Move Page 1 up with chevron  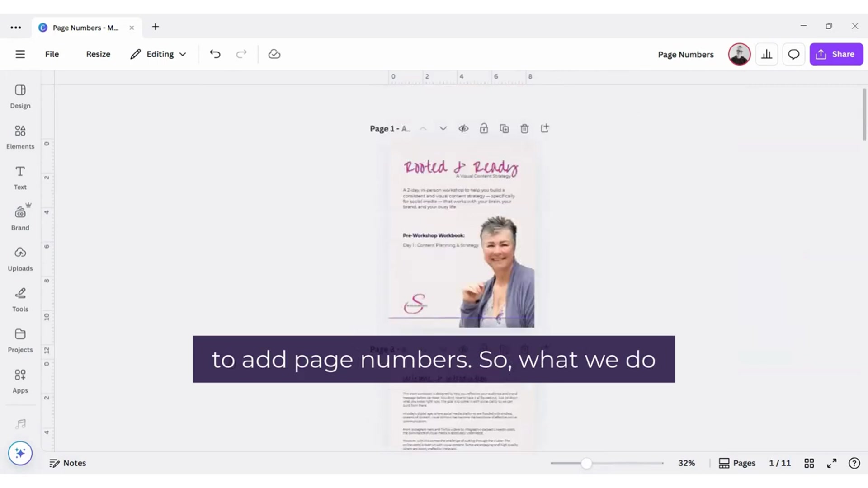coord(423,129)
